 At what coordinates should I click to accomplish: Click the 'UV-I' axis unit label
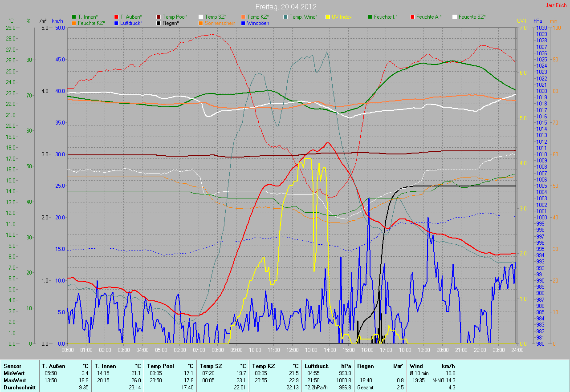pos(521,21)
